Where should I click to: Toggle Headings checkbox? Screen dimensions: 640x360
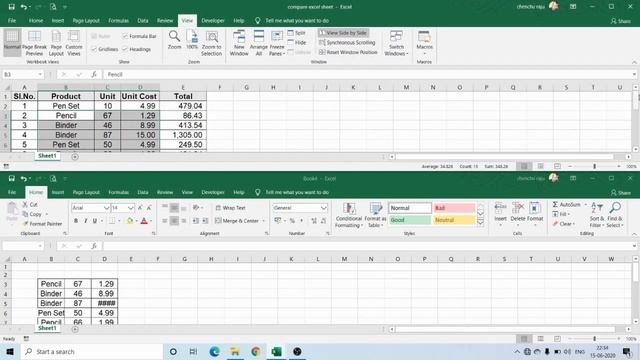pos(125,49)
